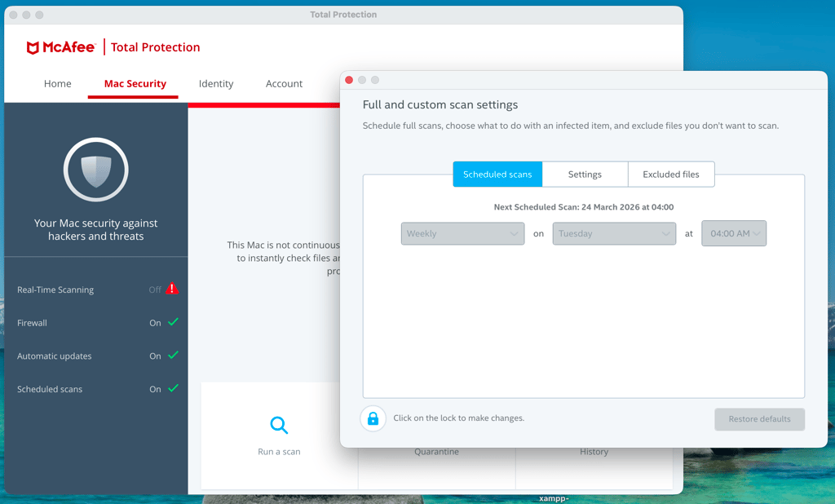Select Automatic updates in sidebar
This screenshot has width=835, height=504.
[x=55, y=356]
